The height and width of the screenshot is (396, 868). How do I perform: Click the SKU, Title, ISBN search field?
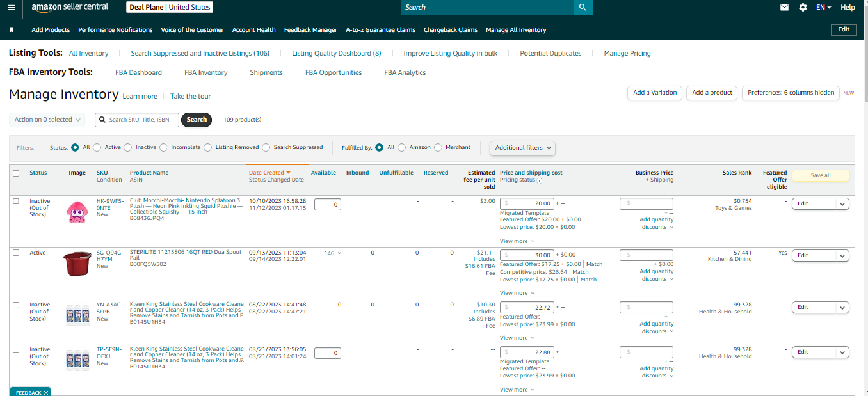pos(137,120)
